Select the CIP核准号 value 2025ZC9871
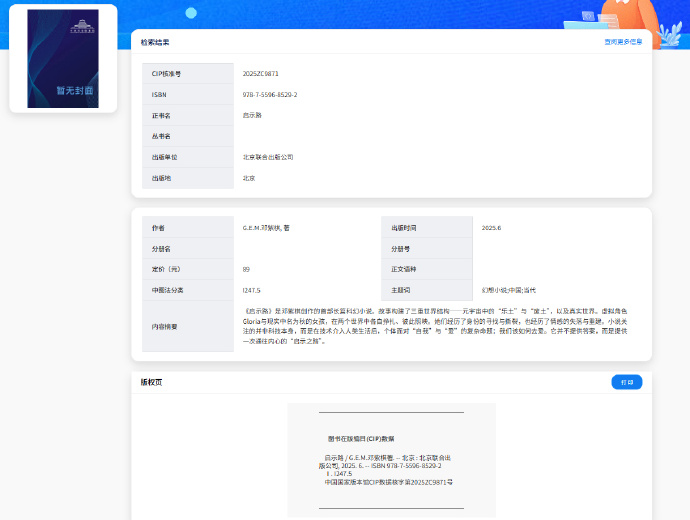Viewport: 690px width, 520px height. click(260, 74)
